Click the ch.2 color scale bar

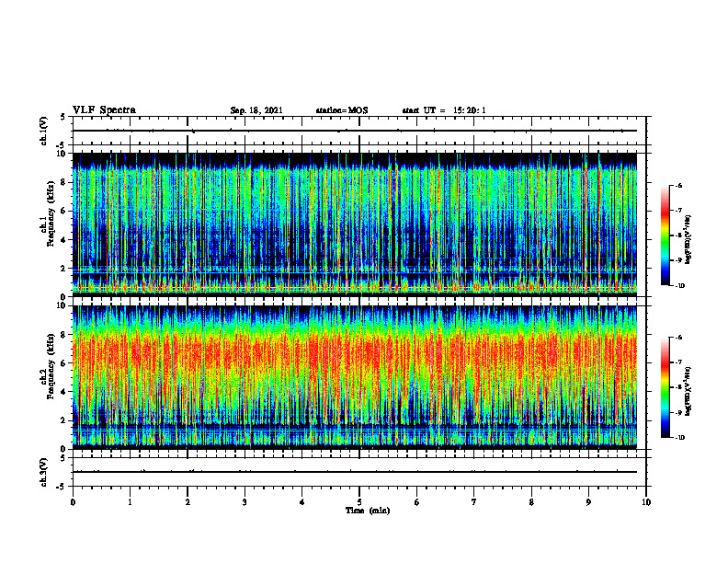665,387
